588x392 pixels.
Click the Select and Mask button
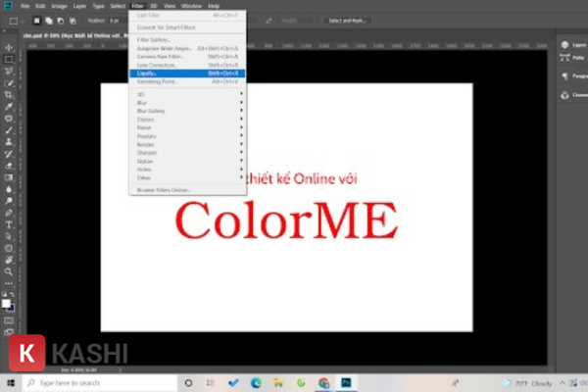(347, 21)
